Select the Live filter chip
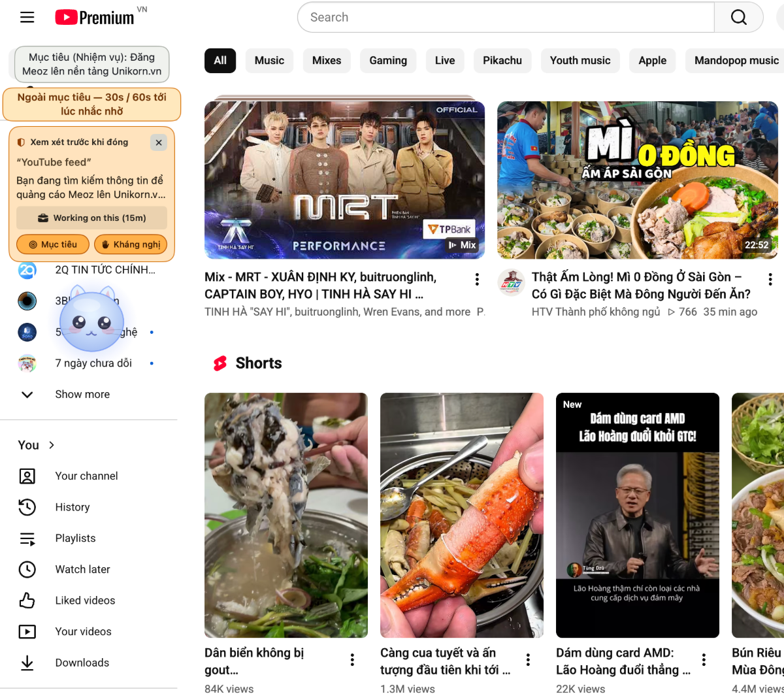The height and width of the screenshot is (694, 784). [445, 60]
